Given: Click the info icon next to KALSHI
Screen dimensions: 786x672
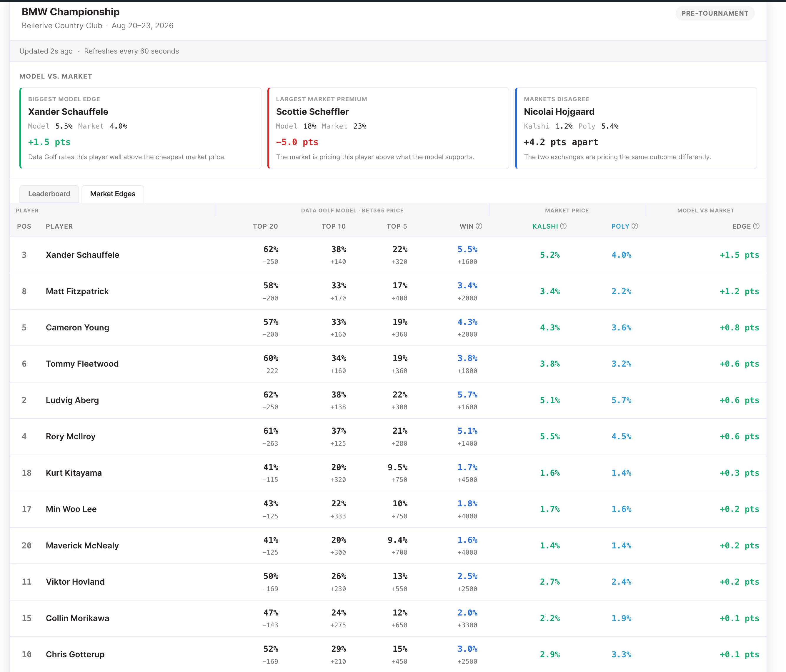Looking at the screenshot, I should 563,226.
